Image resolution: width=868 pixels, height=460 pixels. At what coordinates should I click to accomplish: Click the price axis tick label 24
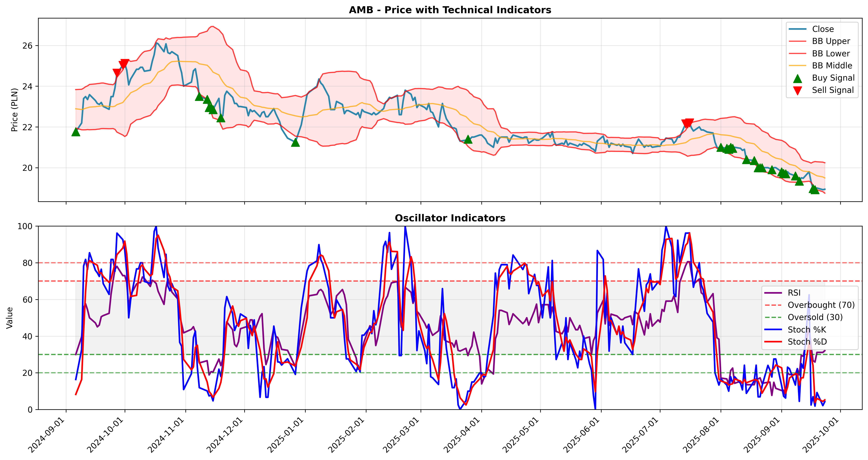tap(28, 86)
